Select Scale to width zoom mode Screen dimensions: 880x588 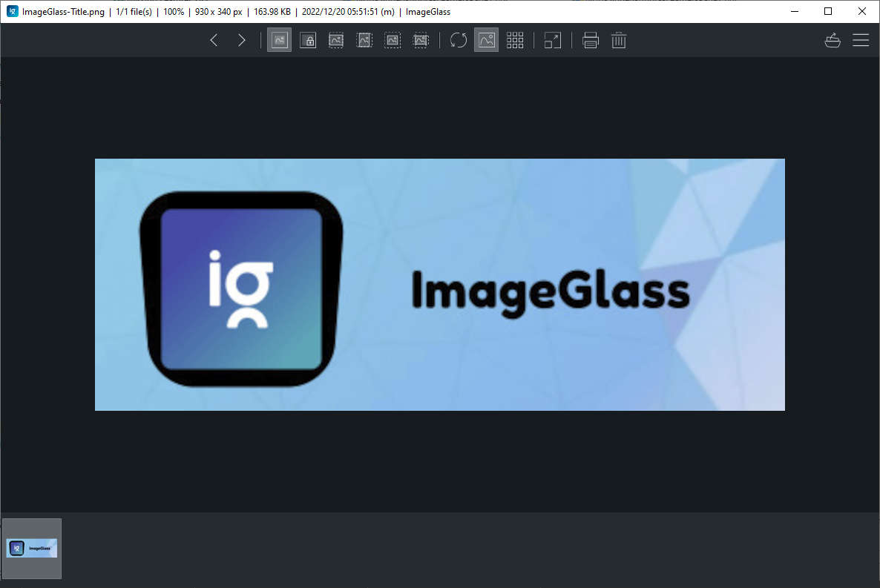click(x=335, y=40)
